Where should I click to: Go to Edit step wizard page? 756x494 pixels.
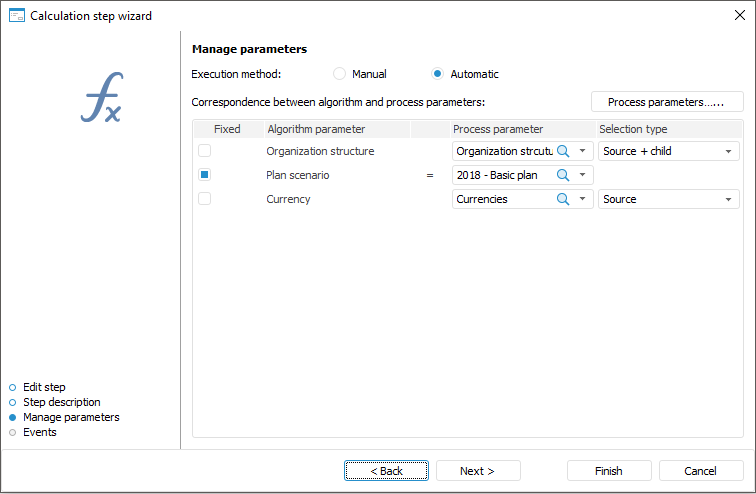pos(44,387)
